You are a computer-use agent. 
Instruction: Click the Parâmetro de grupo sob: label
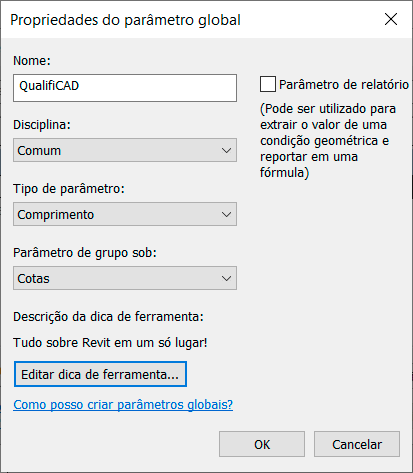coord(85,253)
